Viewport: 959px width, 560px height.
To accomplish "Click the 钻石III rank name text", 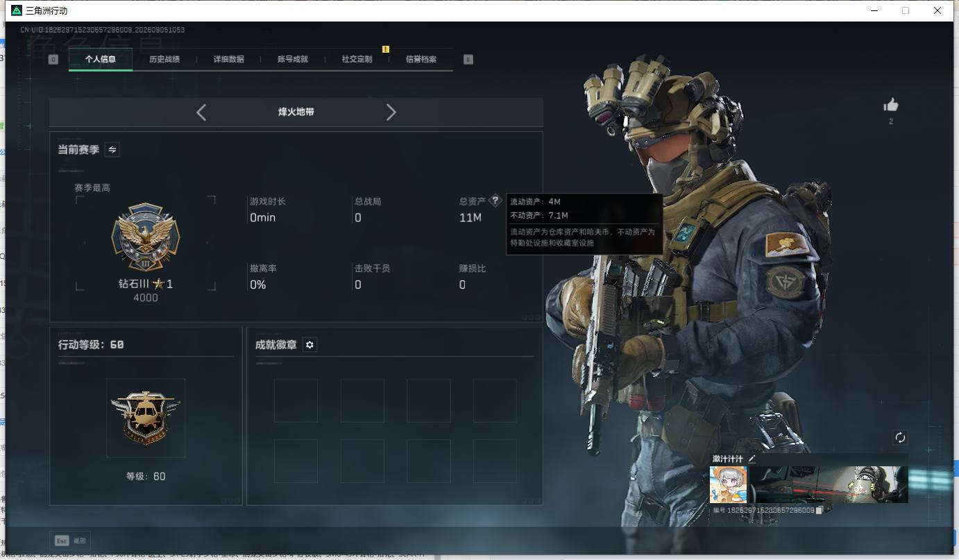I will tap(134, 284).
